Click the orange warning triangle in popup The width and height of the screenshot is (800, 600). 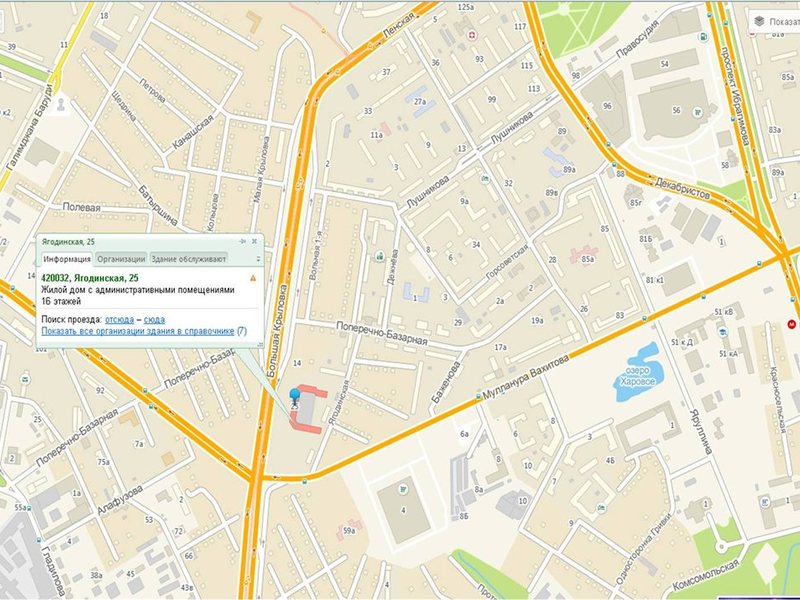pyautogui.click(x=253, y=277)
